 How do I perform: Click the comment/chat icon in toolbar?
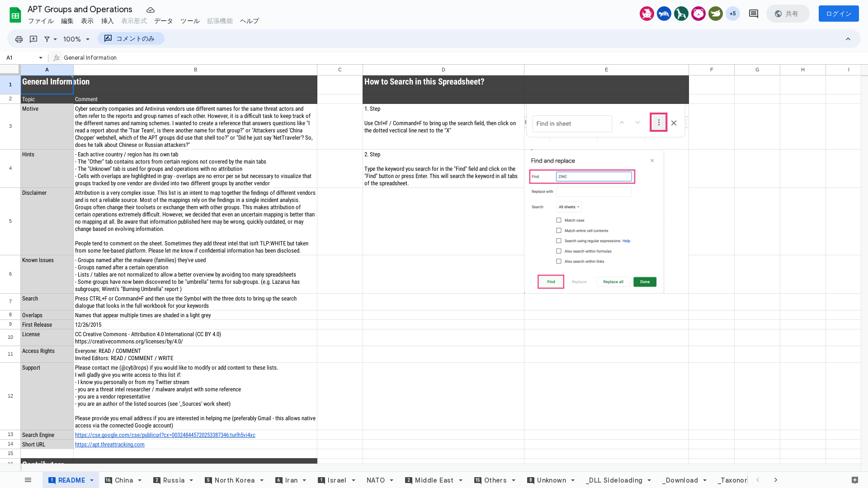(754, 13)
